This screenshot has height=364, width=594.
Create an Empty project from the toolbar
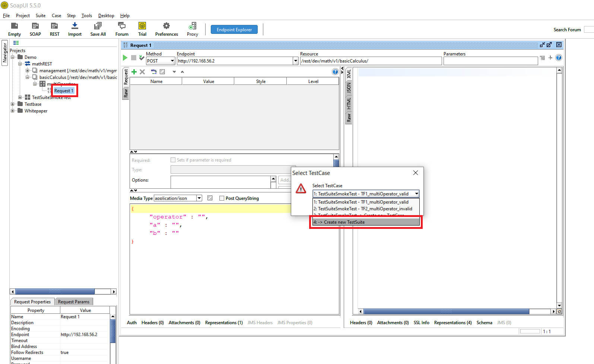[15, 29]
